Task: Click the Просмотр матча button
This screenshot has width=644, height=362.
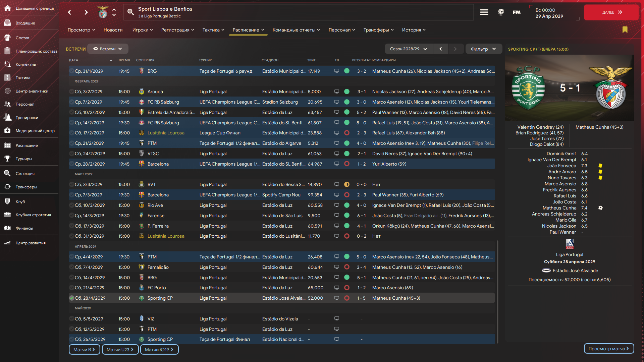Action: pyautogui.click(x=609, y=349)
